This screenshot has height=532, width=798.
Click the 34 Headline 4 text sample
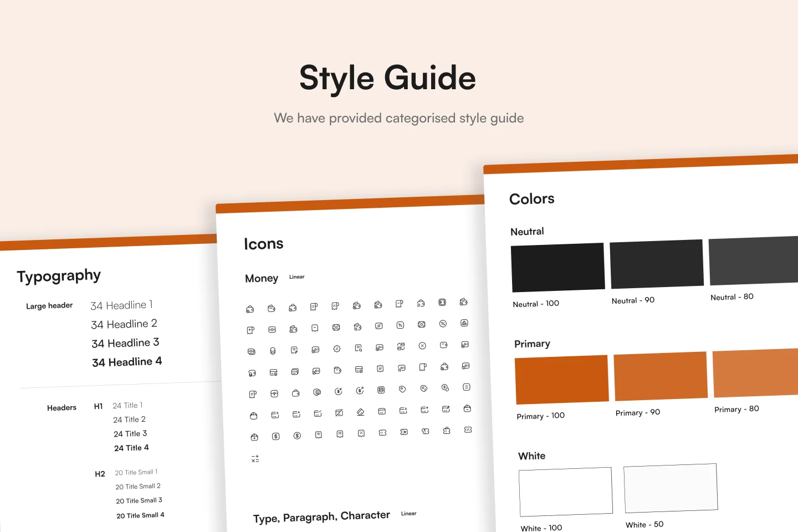pos(127,362)
